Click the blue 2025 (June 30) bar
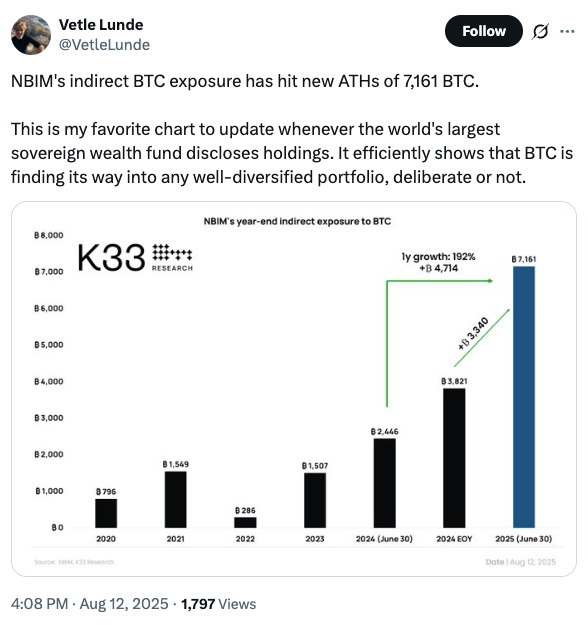Viewport: 588px width, 625px height. [524, 397]
